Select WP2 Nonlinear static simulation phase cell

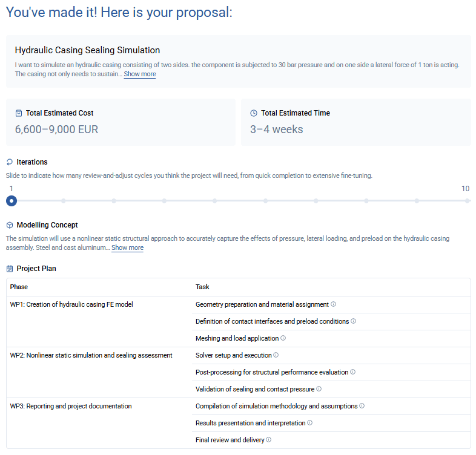coord(91,355)
